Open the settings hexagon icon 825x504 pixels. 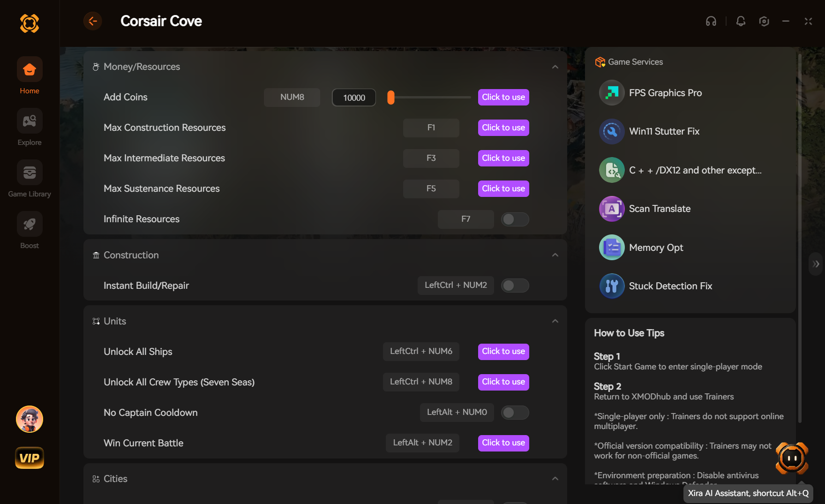tap(764, 21)
